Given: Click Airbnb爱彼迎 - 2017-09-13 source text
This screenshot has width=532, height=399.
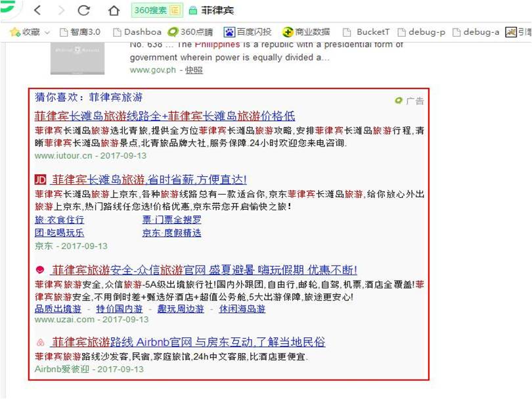Looking at the screenshot, I should click(x=89, y=369).
